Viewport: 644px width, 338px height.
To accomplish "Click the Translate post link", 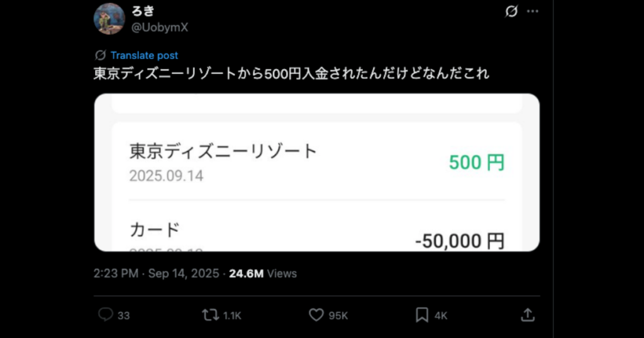I will tap(144, 55).
